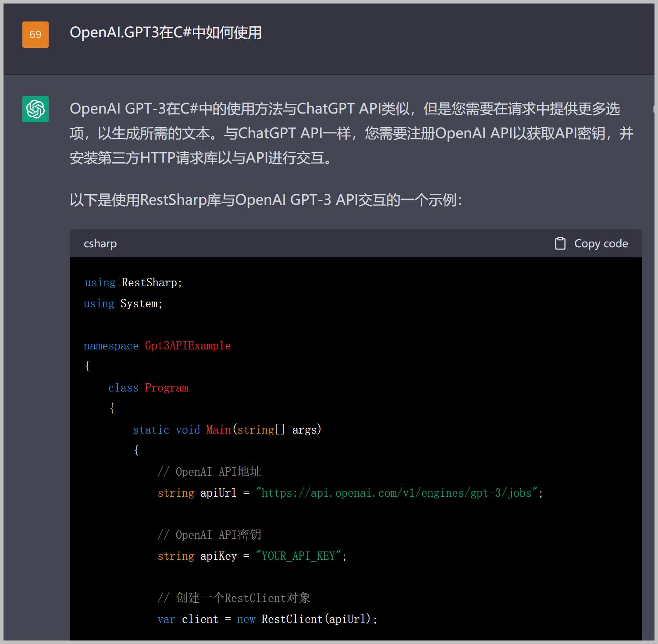Click the comment // OpenAI API地址
658x644 pixels.
tap(209, 471)
